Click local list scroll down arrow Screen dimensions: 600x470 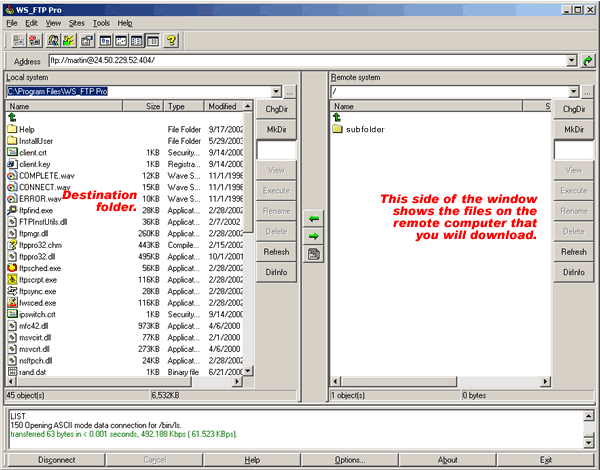click(x=248, y=371)
